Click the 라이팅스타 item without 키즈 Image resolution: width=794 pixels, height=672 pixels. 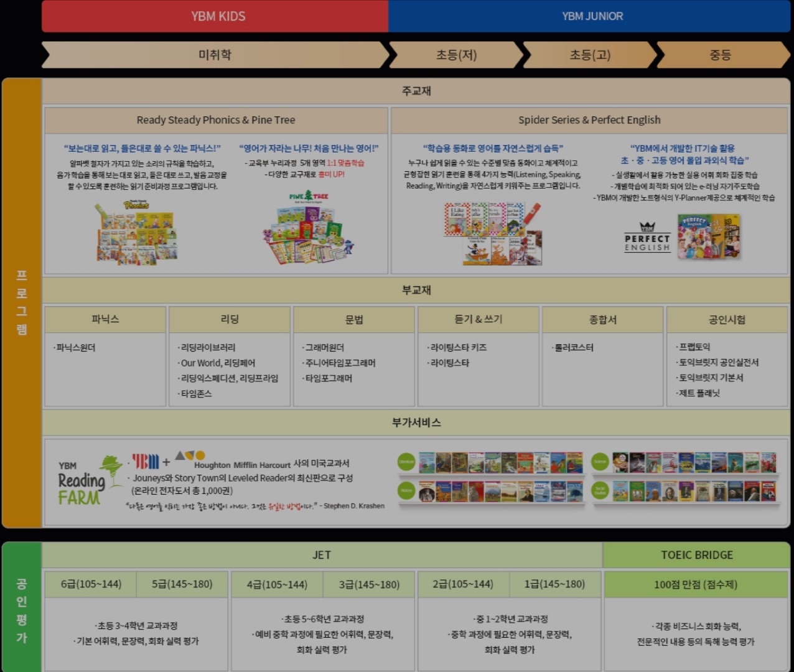pos(449,363)
